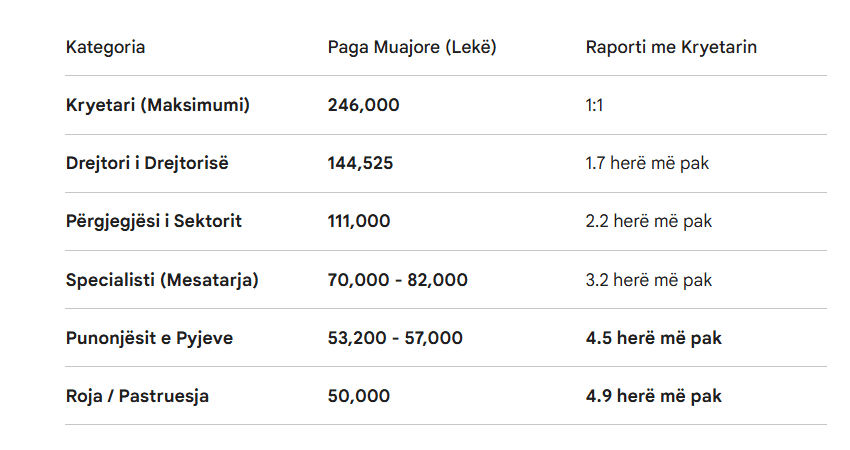Click the 4.5 herë më pak cell

click(x=654, y=338)
